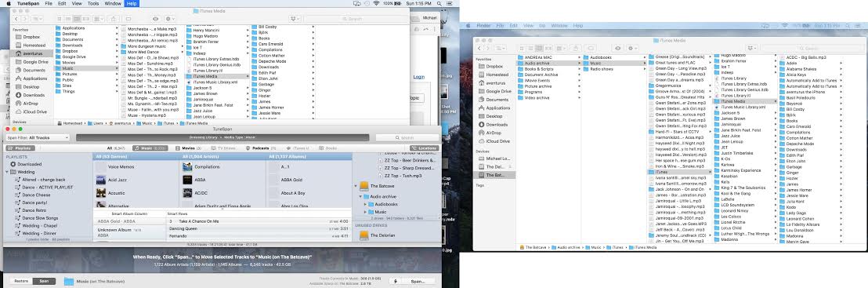Collapse Wedding playlist folder

coord(6,172)
